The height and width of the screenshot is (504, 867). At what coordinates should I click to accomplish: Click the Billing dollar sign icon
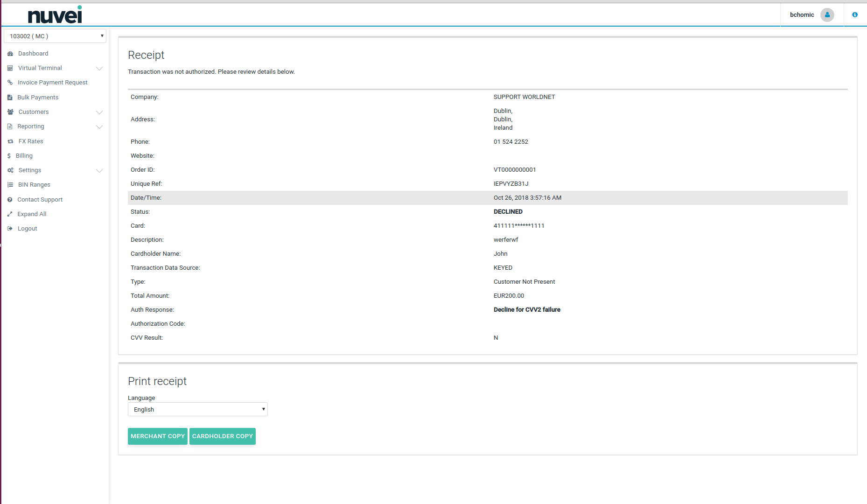tap(9, 156)
